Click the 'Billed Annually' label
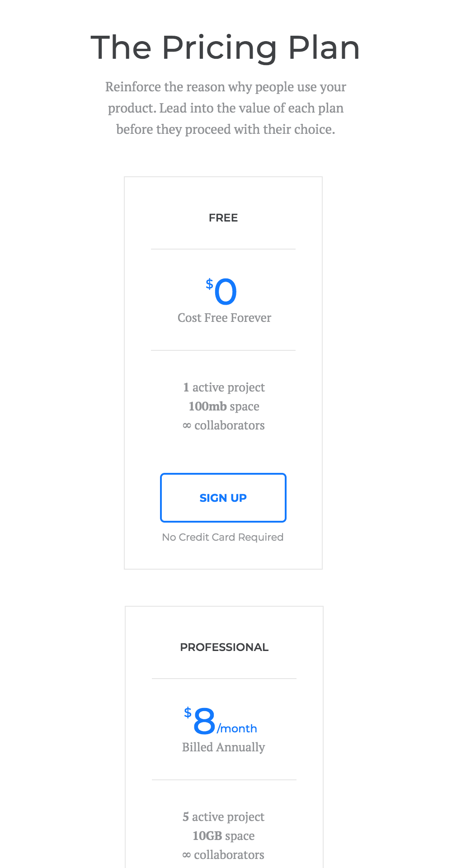This screenshot has height=868, width=452. coord(223,747)
